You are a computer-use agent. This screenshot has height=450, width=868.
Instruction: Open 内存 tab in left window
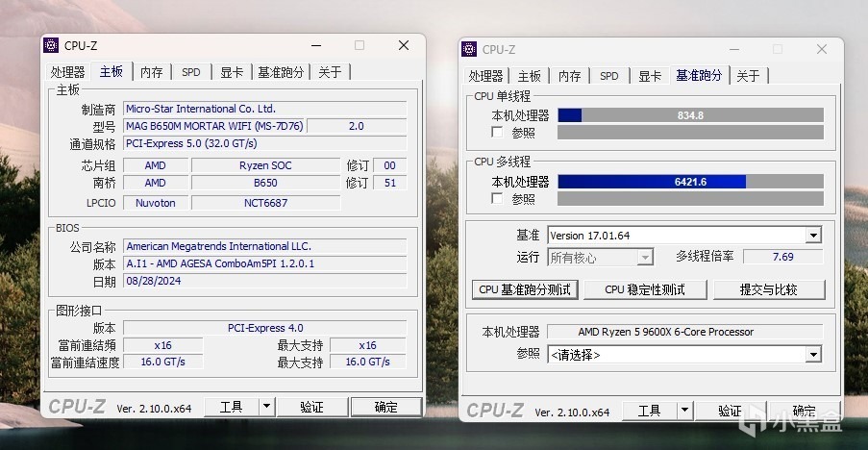point(151,72)
